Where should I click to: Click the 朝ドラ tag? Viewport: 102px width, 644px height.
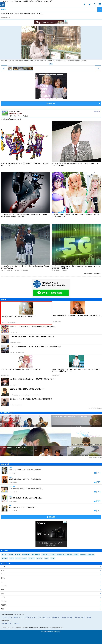[x=4, y=555]
